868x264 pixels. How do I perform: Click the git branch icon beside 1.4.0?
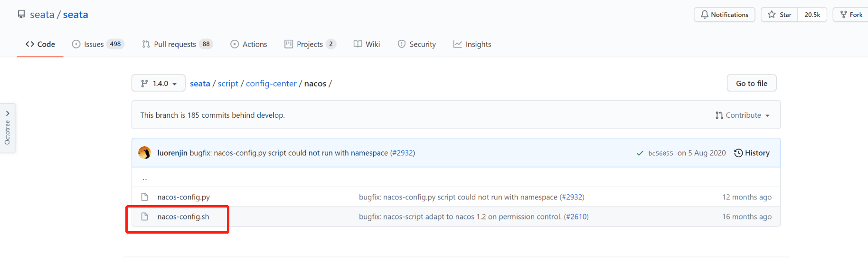144,84
